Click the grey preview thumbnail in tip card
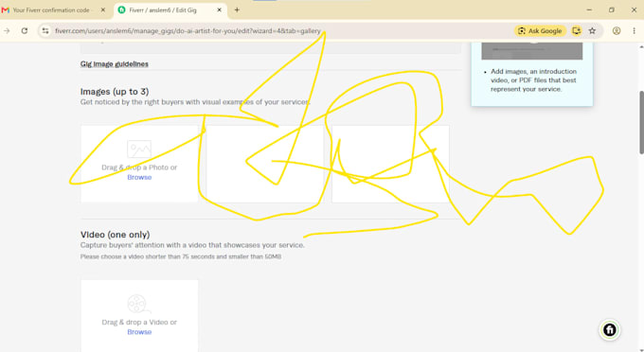The image size is (644, 352). click(x=532, y=51)
